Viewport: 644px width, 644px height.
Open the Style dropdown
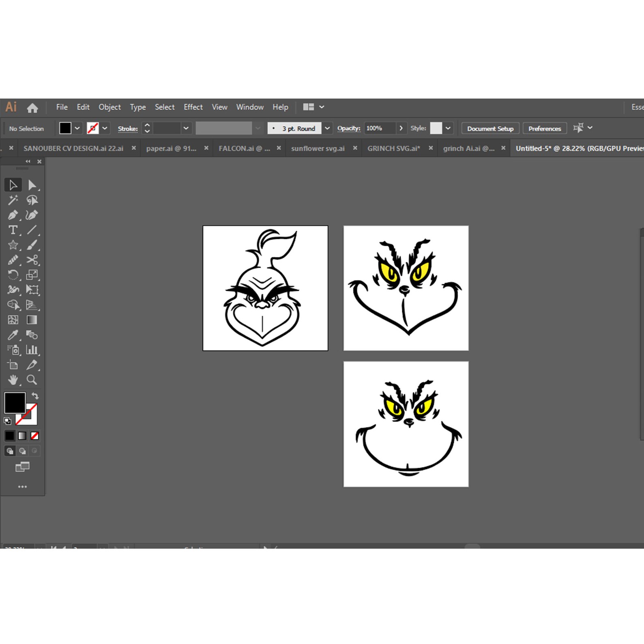[448, 128]
